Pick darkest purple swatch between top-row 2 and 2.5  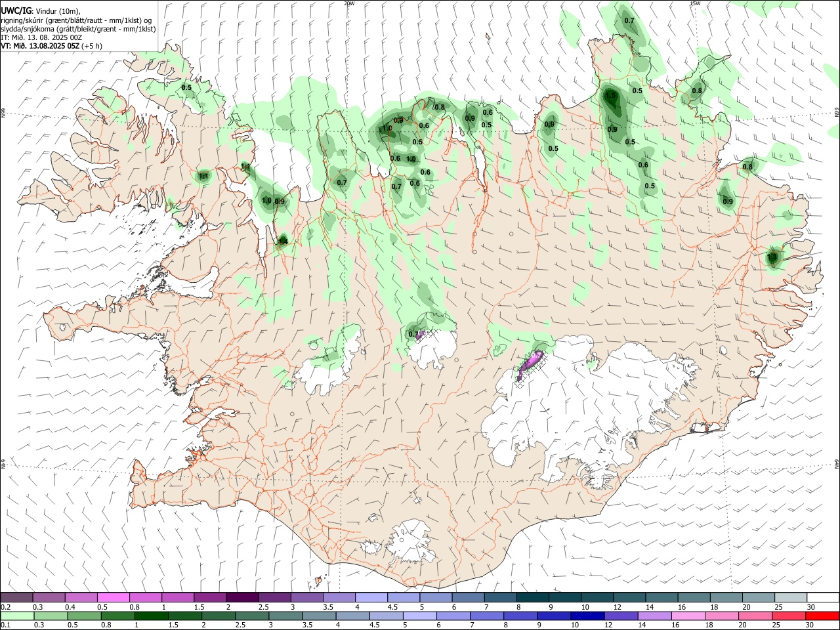(x=241, y=597)
